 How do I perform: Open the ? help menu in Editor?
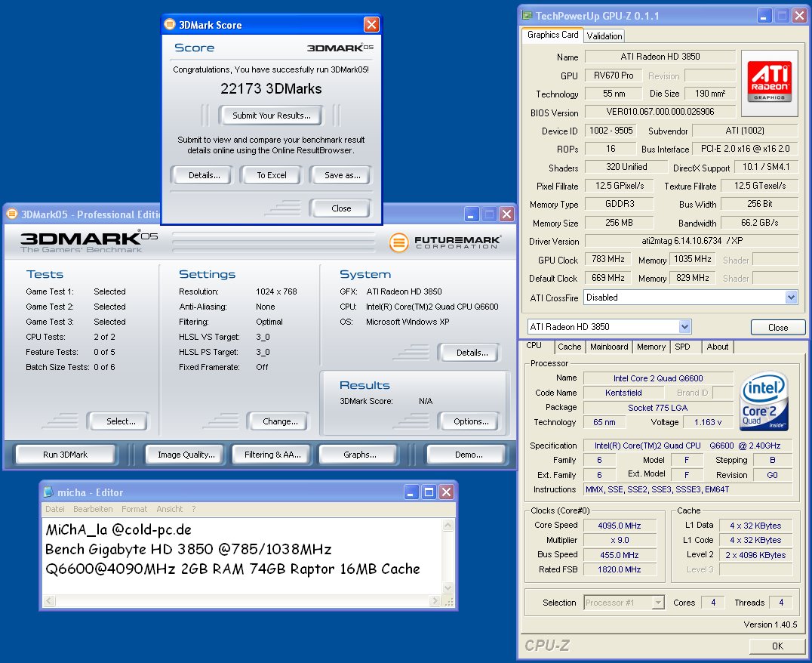[194, 509]
